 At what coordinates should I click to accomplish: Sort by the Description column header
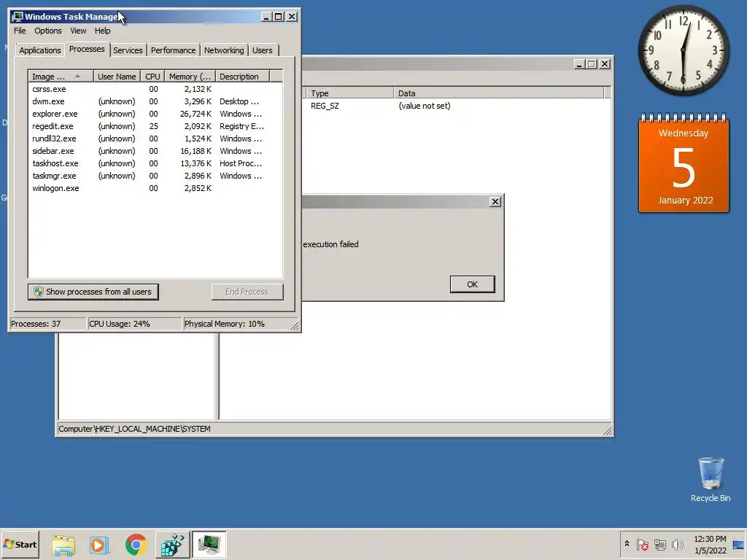[242, 76]
